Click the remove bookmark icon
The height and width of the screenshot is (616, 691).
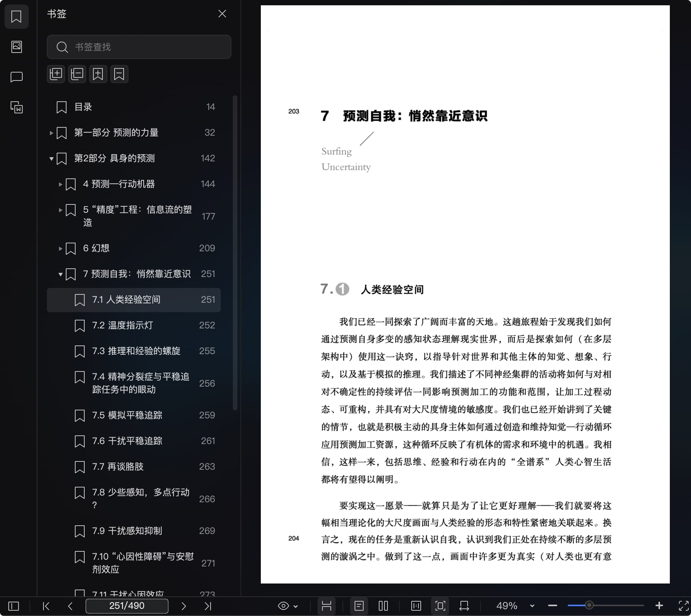coord(119,74)
